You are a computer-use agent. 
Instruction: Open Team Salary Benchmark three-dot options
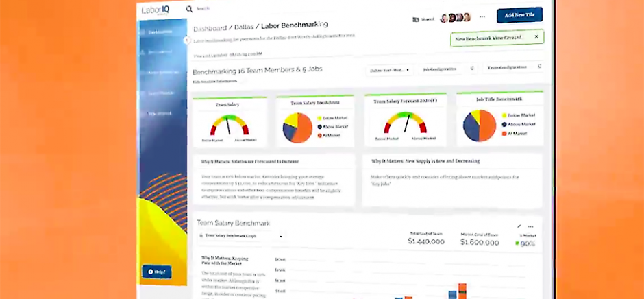[x=530, y=226]
